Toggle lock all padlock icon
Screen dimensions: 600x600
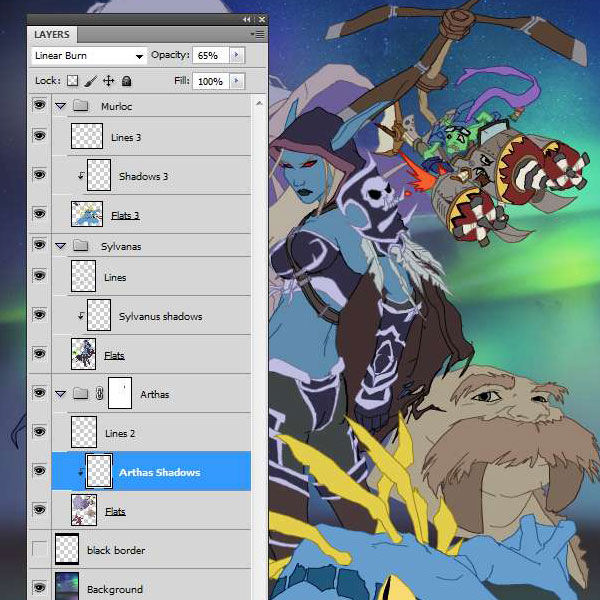pos(126,81)
